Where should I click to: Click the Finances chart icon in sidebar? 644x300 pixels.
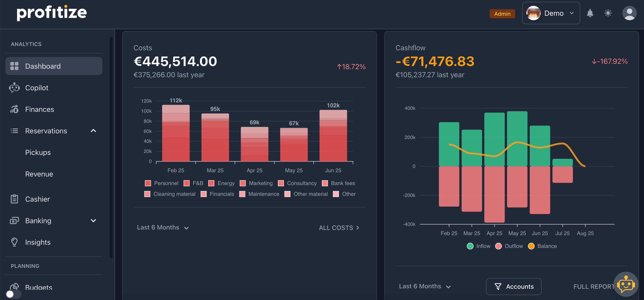pyautogui.click(x=14, y=109)
